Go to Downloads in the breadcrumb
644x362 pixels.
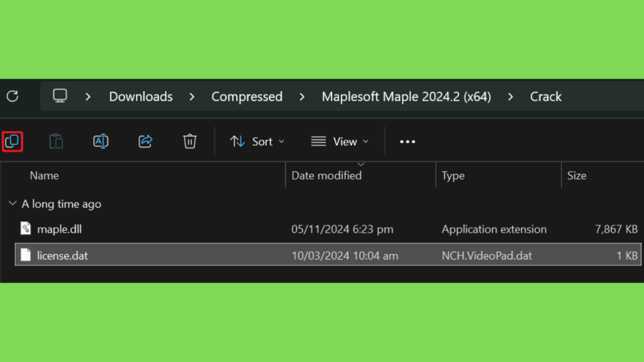(x=141, y=97)
